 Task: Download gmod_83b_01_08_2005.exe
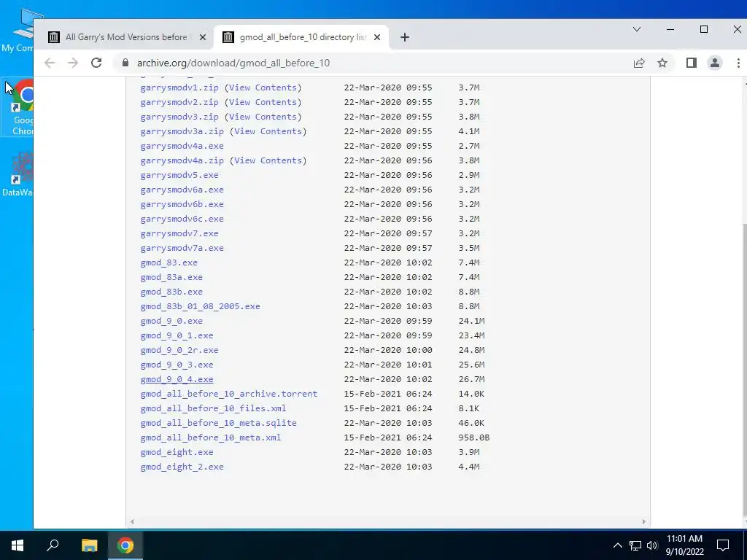(200, 306)
